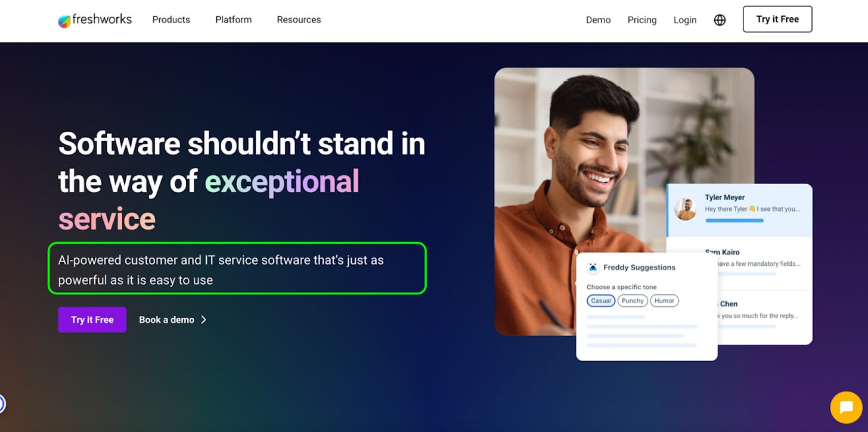Click the Freddy Suggestions bot icon
This screenshot has width=868, height=432.
(x=593, y=268)
